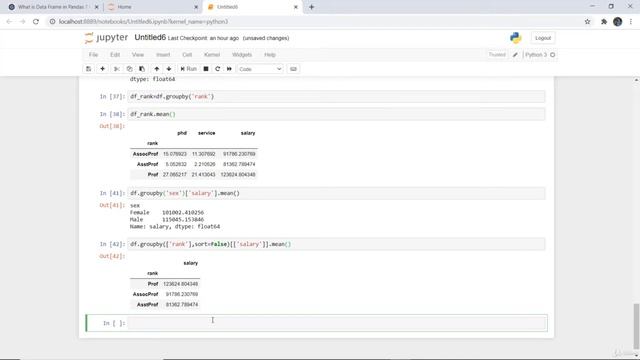Restart and run all with the fast-forward icon
This screenshot has width=640, height=360.
[x=229, y=69]
